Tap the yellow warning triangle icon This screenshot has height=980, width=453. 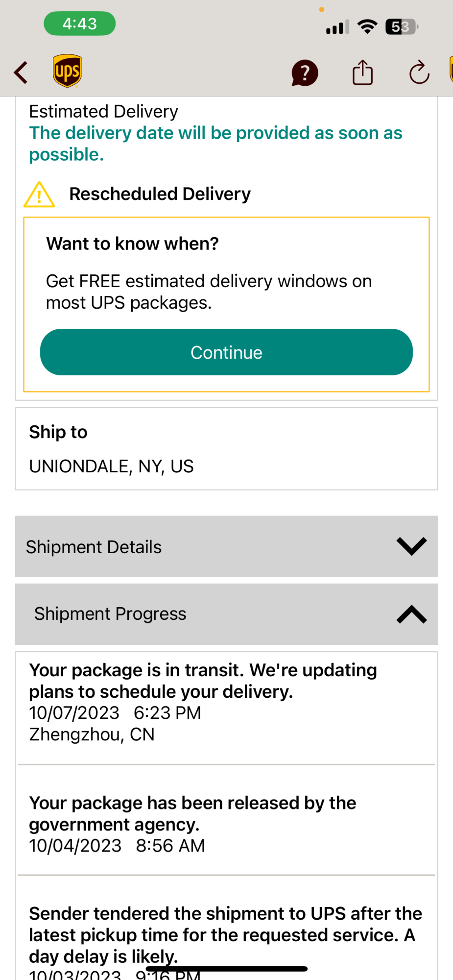(39, 195)
